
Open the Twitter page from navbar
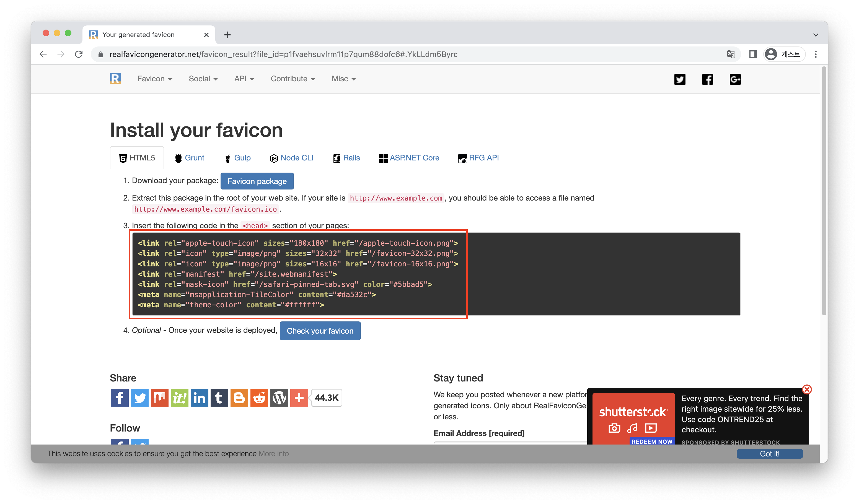pyautogui.click(x=679, y=79)
